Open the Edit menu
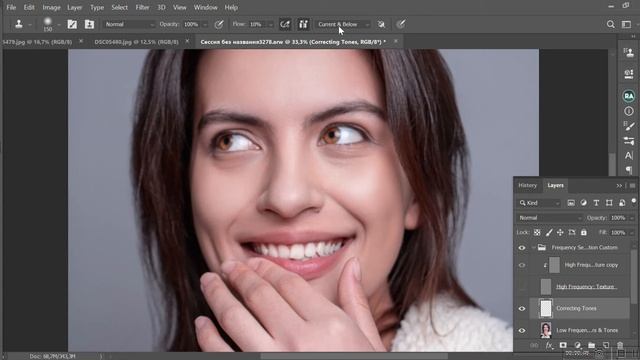This screenshot has width=640, height=360. pyautogui.click(x=29, y=7)
